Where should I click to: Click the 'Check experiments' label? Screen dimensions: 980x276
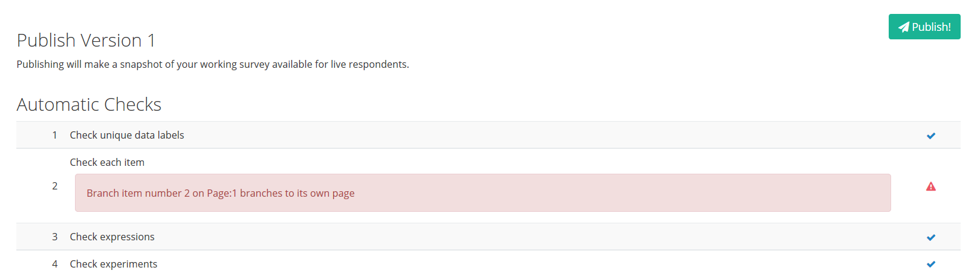click(113, 264)
